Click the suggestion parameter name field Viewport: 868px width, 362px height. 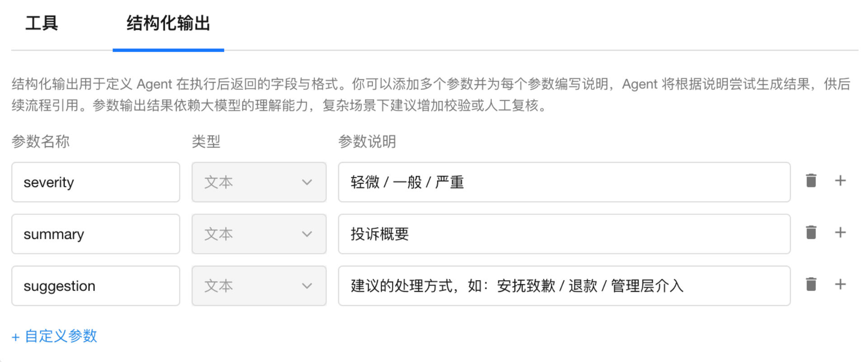[95, 286]
